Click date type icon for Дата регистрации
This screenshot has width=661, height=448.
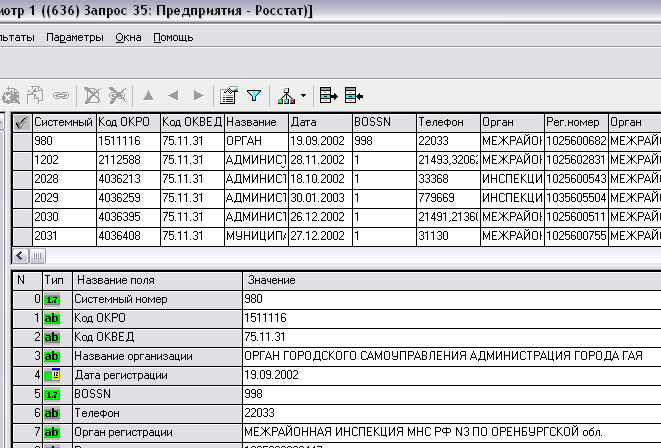point(52,375)
